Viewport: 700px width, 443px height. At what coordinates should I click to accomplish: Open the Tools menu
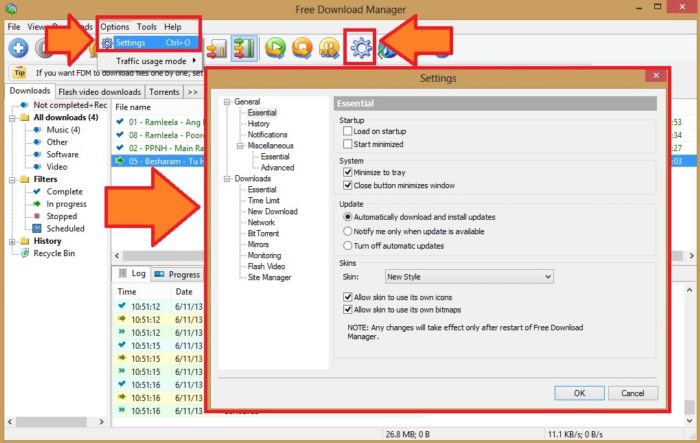pyautogui.click(x=147, y=27)
